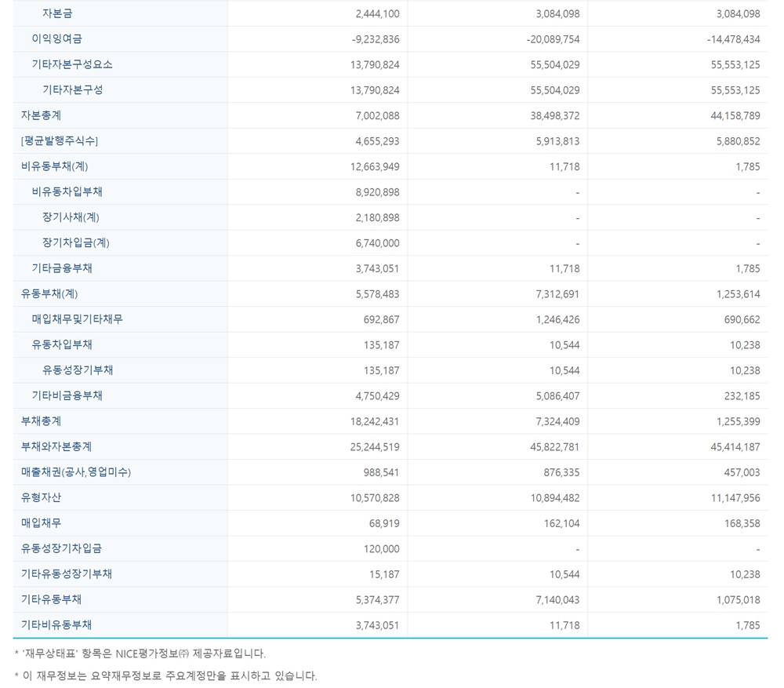
Task: Select the 유동부채(계) row label
Action: (49, 293)
